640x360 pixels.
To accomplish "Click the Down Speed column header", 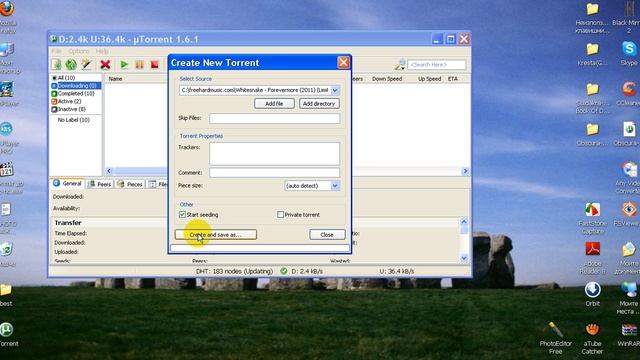I will pyautogui.click(x=387, y=79).
